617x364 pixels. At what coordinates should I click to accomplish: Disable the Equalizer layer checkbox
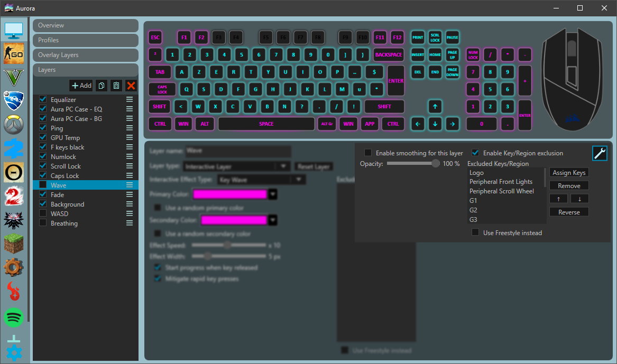pos(43,99)
